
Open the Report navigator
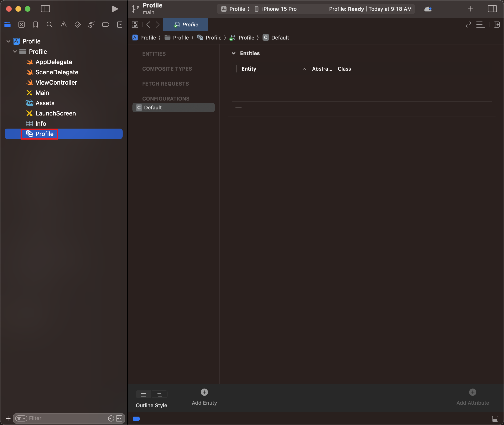[120, 25]
